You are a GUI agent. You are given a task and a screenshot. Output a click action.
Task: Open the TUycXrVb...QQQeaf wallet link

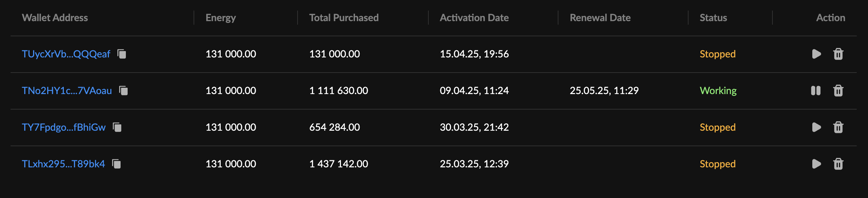coord(66,54)
